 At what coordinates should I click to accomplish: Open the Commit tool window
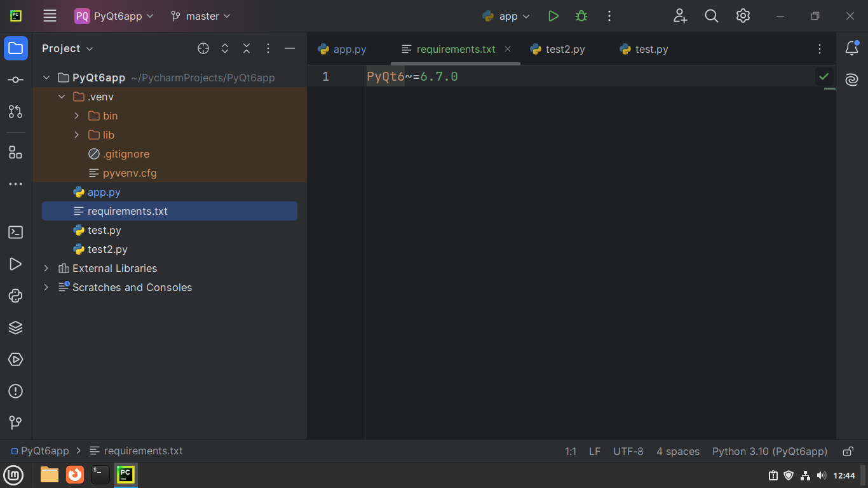16,80
